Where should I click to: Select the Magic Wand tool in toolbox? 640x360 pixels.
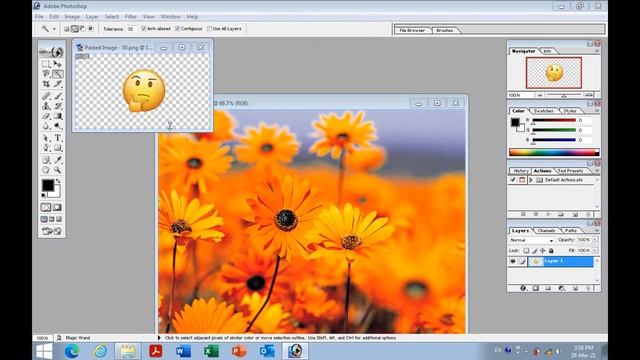point(58,74)
